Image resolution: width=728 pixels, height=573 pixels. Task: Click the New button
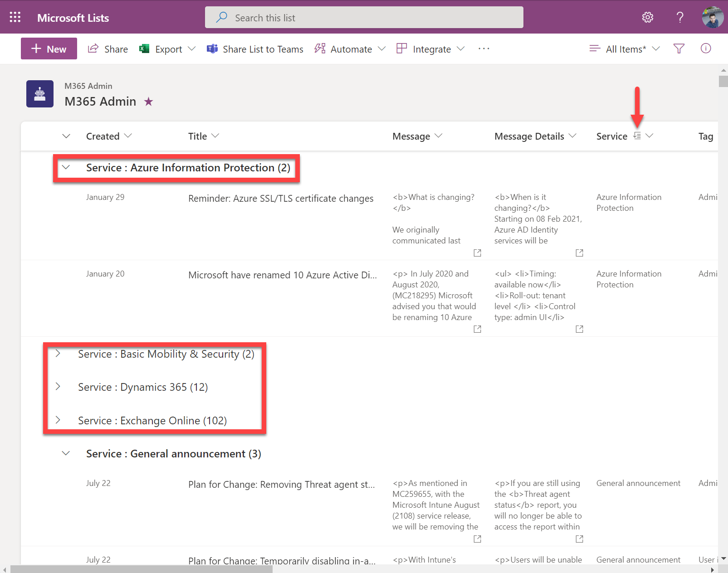pos(49,49)
